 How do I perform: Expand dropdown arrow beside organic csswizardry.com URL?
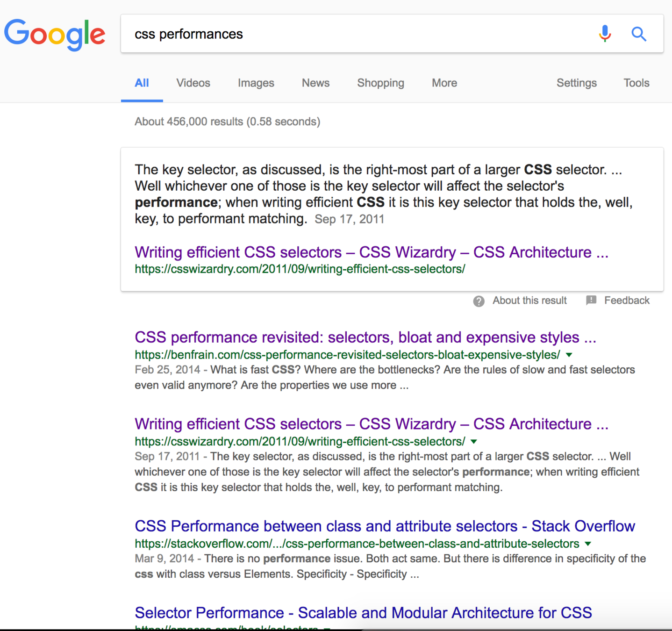pos(474,442)
